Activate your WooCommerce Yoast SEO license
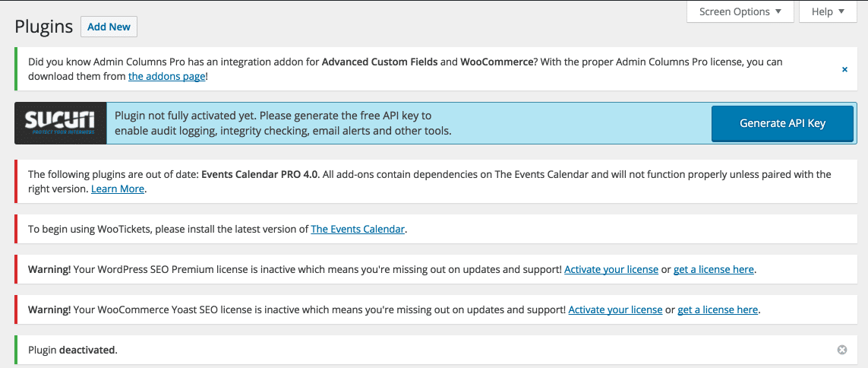The image size is (868, 368). pos(615,309)
